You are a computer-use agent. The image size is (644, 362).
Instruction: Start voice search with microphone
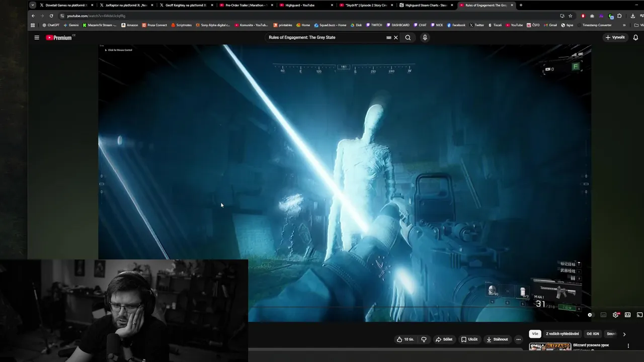tap(425, 37)
